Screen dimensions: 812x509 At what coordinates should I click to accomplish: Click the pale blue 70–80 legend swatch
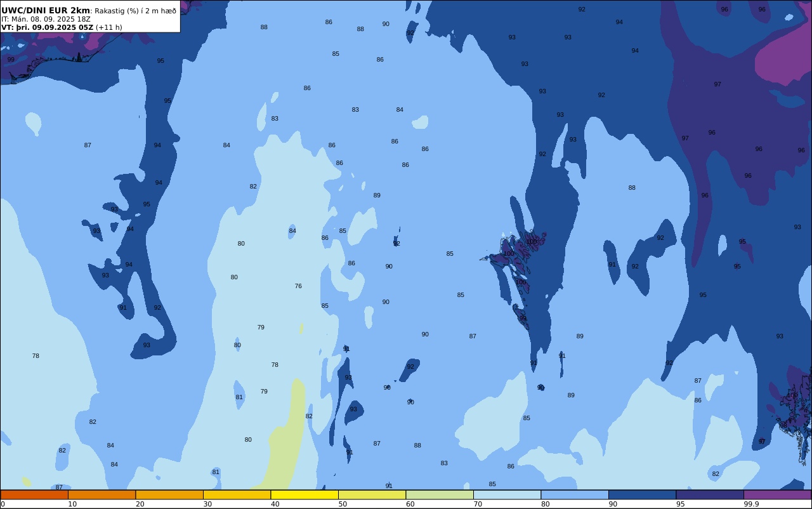507,494
